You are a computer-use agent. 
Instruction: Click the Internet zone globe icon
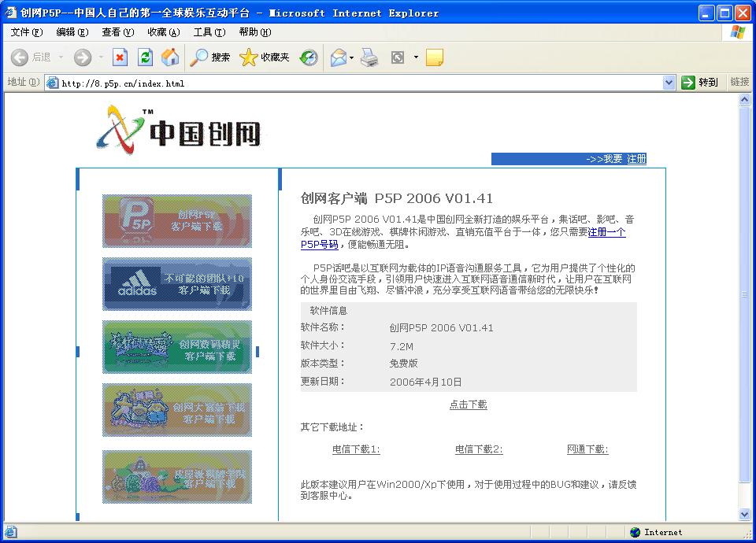635,532
